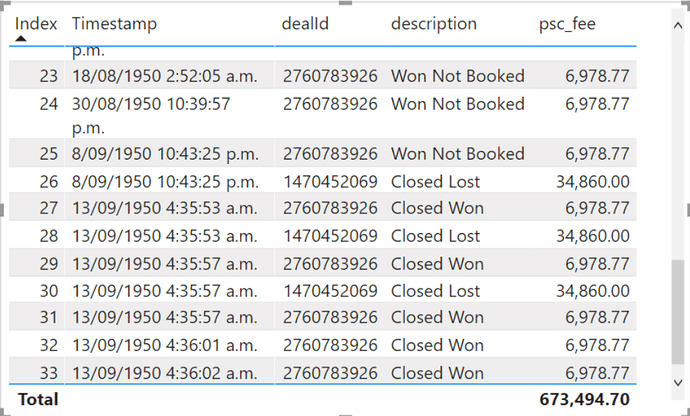Click the scroll down arrow
Image resolution: width=690 pixels, height=416 pixels.
pyautogui.click(x=678, y=383)
